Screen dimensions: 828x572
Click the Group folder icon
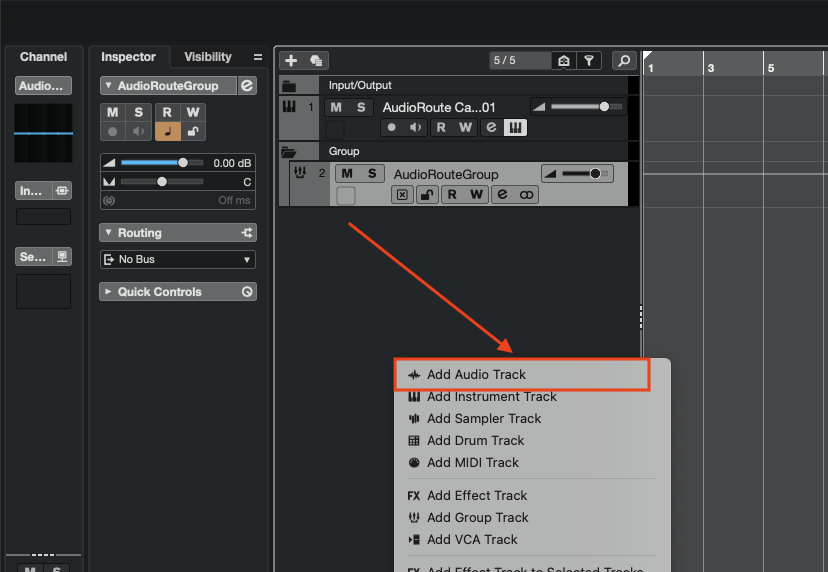tap(289, 152)
